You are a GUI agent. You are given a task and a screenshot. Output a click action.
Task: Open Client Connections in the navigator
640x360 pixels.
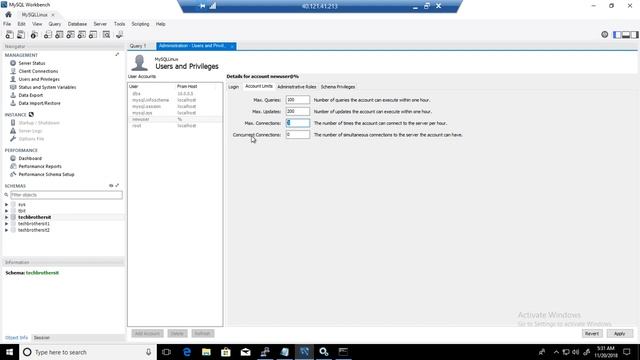38,71
